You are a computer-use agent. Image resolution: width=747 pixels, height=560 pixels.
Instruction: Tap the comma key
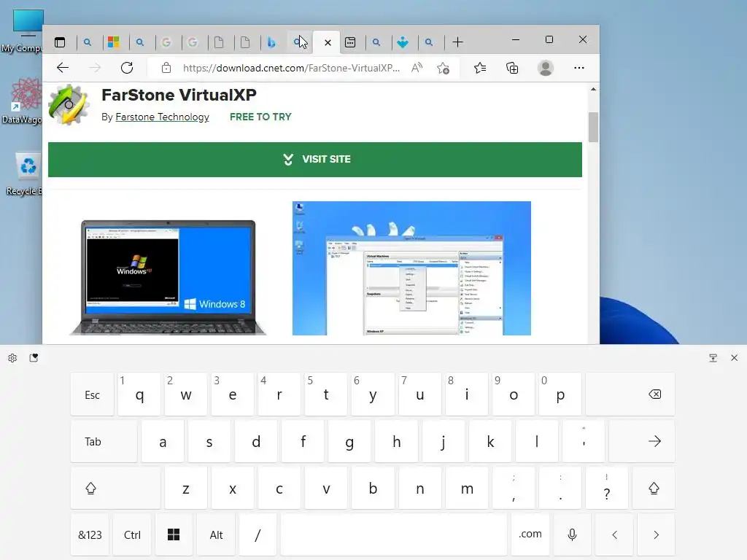(x=514, y=488)
